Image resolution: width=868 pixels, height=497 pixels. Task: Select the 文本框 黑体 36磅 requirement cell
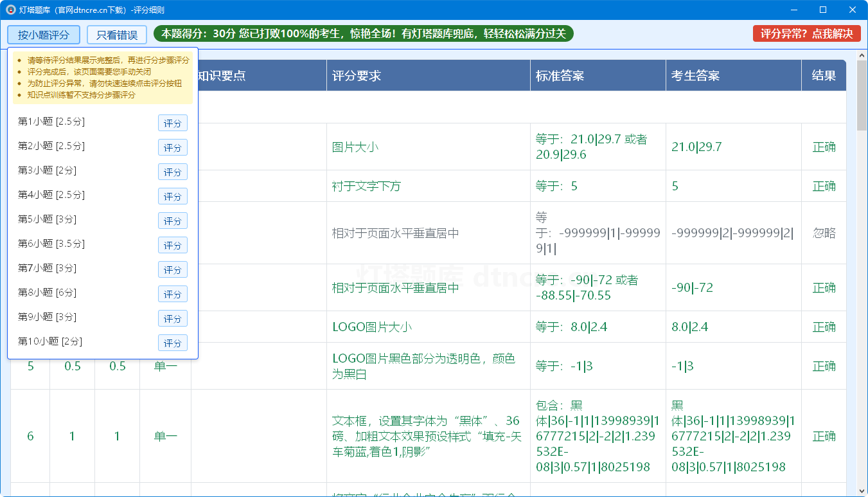pos(429,436)
